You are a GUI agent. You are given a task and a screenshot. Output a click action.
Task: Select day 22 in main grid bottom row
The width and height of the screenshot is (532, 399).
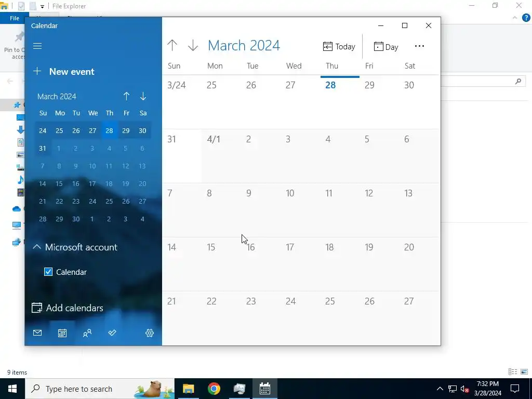pos(221,318)
